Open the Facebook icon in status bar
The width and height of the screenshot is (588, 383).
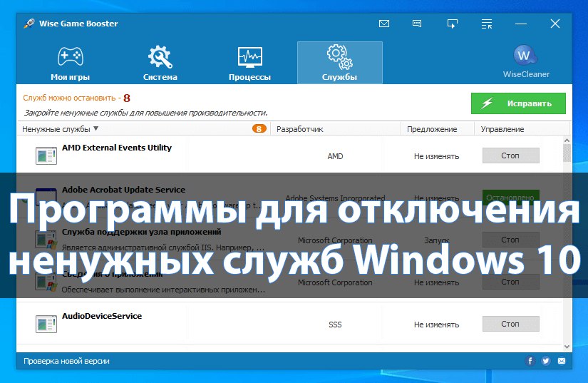(530, 361)
